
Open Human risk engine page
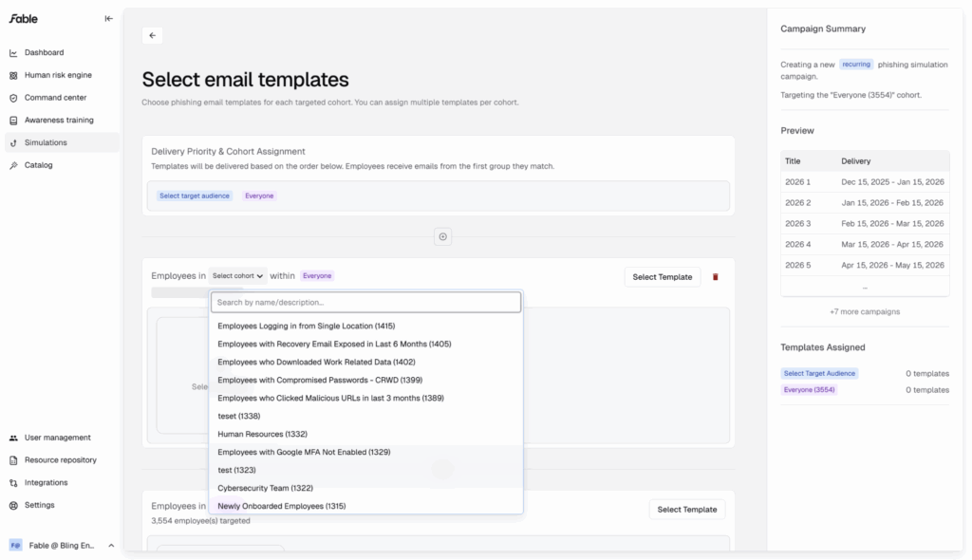click(58, 75)
